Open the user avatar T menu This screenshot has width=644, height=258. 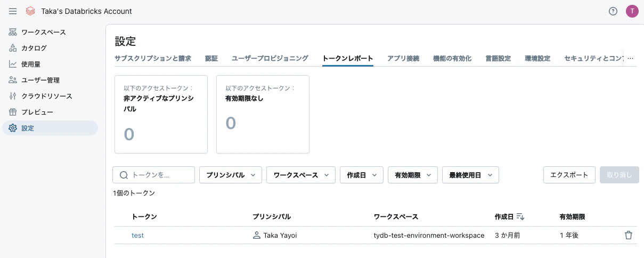632,11
